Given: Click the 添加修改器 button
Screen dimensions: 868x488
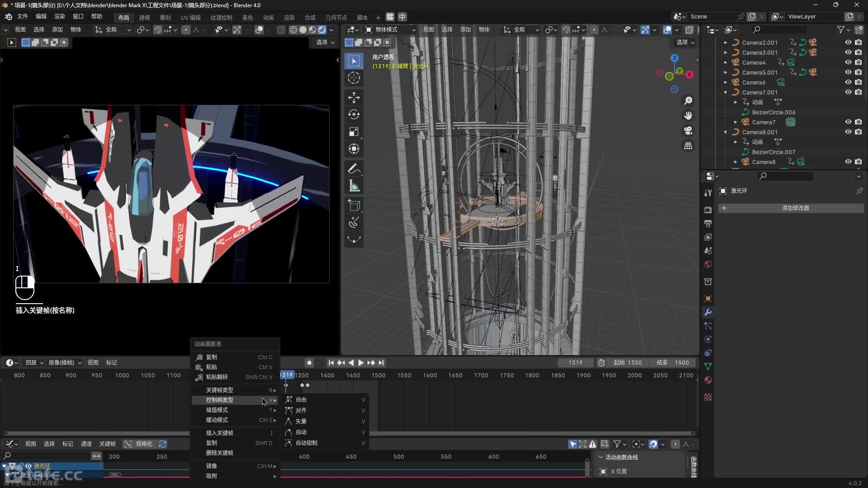Looking at the screenshot, I should 791,208.
